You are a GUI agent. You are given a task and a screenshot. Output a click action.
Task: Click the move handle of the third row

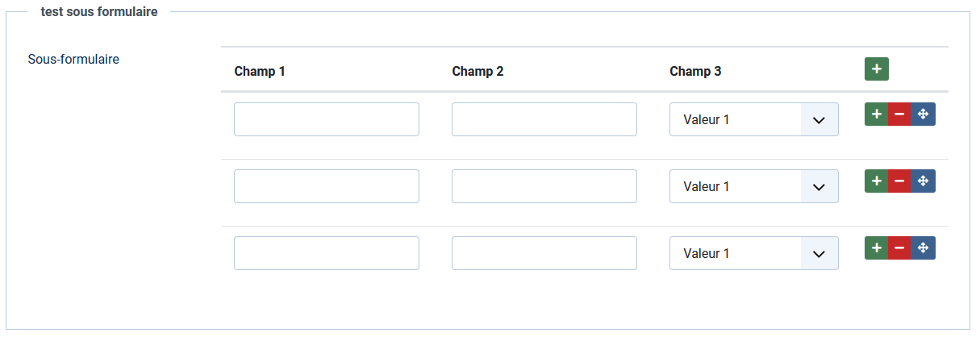(924, 248)
